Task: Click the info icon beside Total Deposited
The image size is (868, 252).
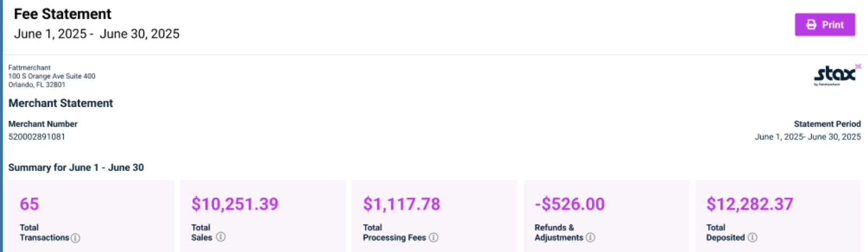Action: (752, 237)
